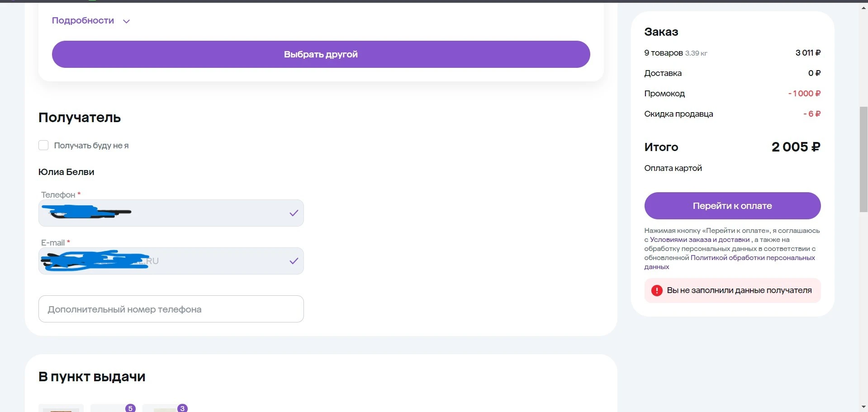The height and width of the screenshot is (412, 868).
Task: Click the checkmark icon in the E-mail field
Action: 294,261
